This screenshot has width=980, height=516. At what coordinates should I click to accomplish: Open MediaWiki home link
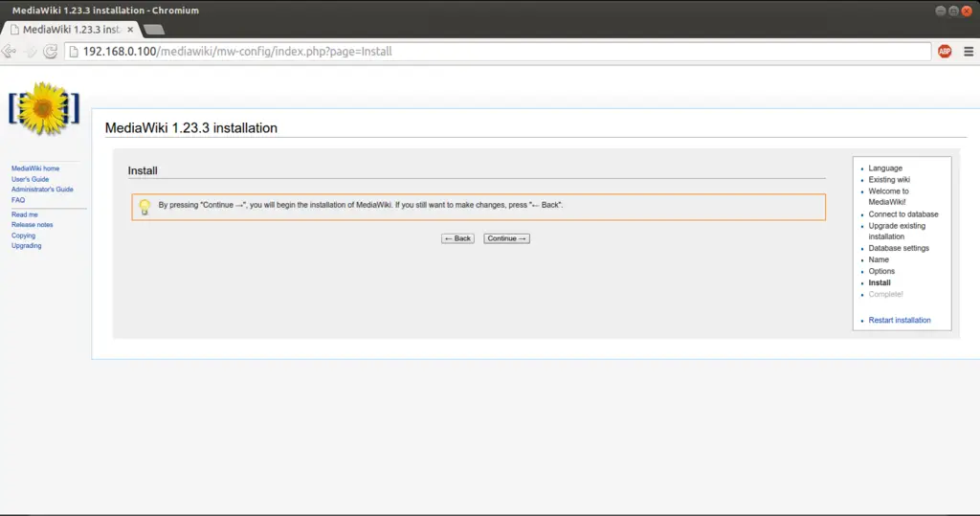35,168
